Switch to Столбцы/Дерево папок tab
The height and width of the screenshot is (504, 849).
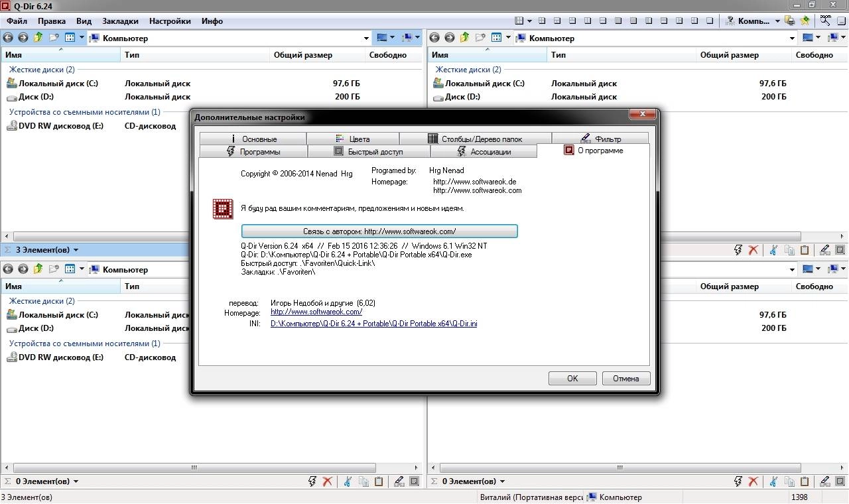tap(476, 139)
